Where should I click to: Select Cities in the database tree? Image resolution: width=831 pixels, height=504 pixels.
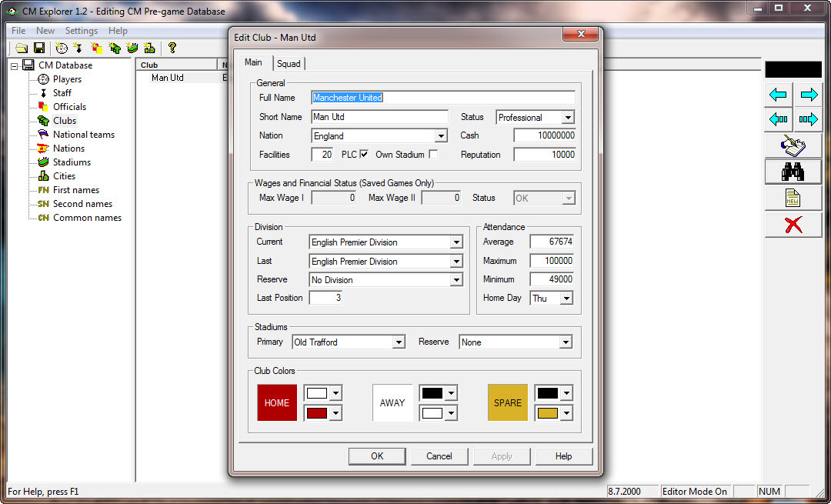(x=64, y=176)
